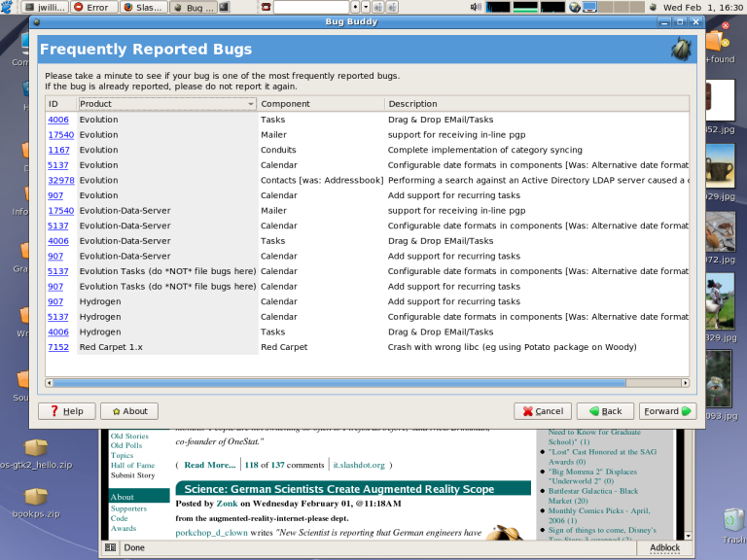The height and width of the screenshot is (560, 747).
Task: Click Old Stories link in Firefox sidebar
Action: click(129, 437)
